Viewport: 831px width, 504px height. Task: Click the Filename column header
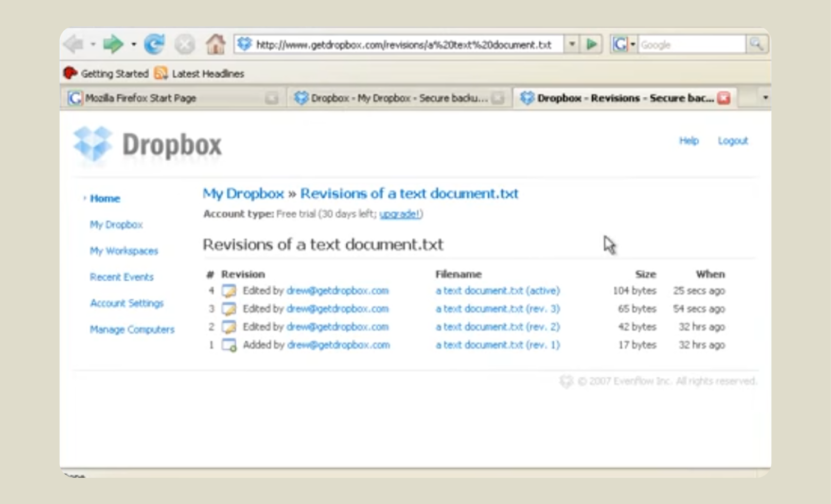[x=459, y=274]
